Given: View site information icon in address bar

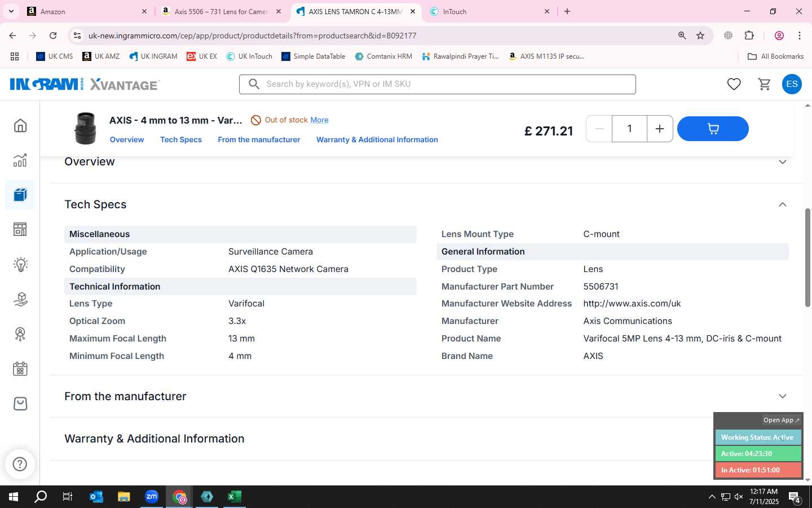Looking at the screenshot, I should (x=77, y=36).
